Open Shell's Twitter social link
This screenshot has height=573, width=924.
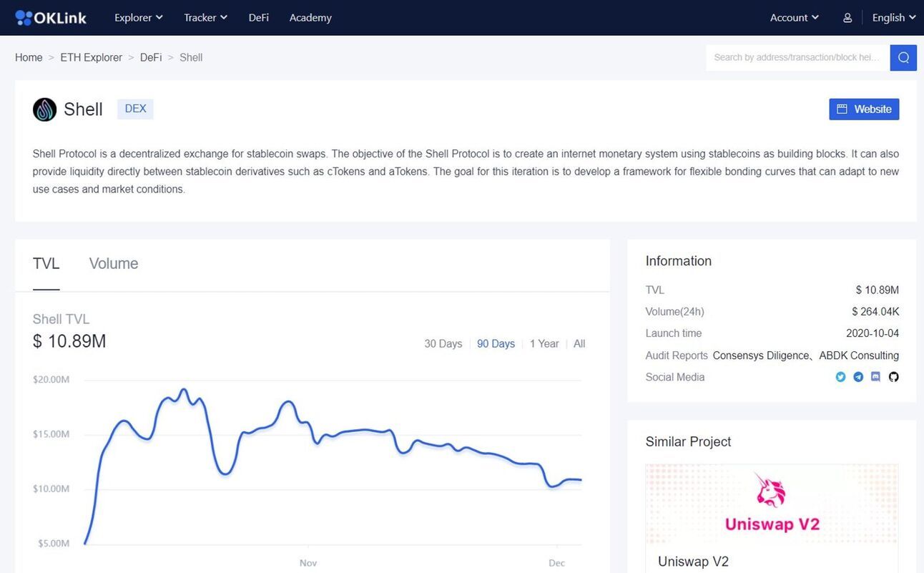[840, 377]
